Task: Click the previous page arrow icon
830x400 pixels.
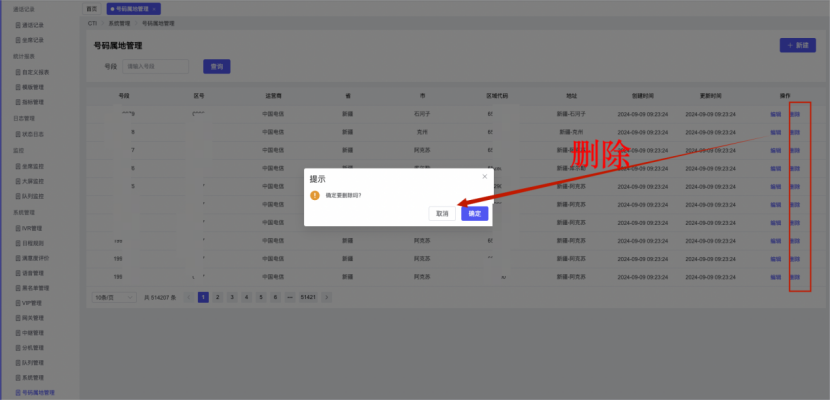Action: (189, 297)
